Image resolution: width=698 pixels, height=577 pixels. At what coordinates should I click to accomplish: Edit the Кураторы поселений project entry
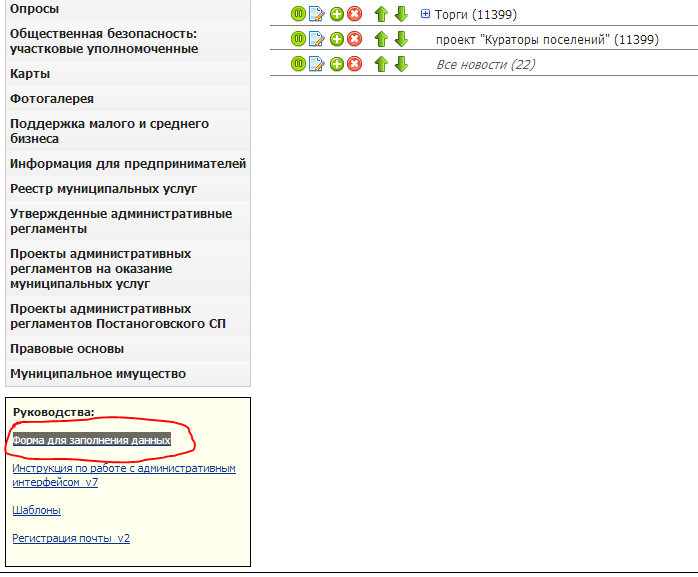316,39
